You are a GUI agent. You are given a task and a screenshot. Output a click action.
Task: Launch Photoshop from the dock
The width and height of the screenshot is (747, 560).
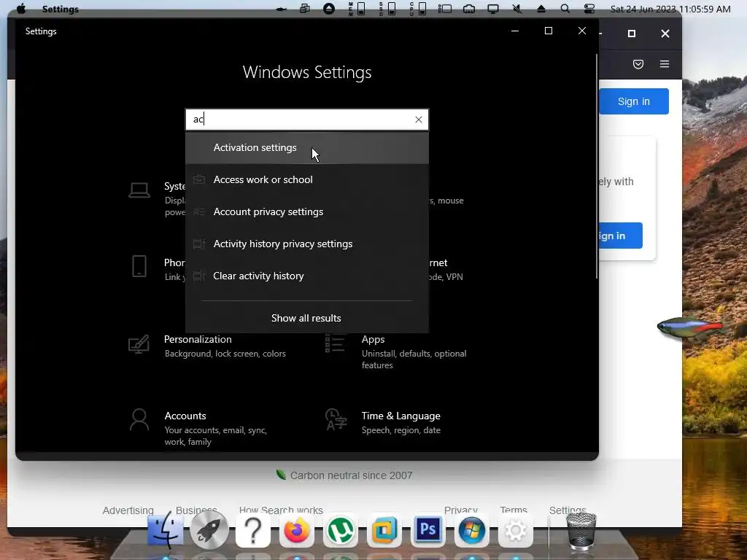[427, 530]
